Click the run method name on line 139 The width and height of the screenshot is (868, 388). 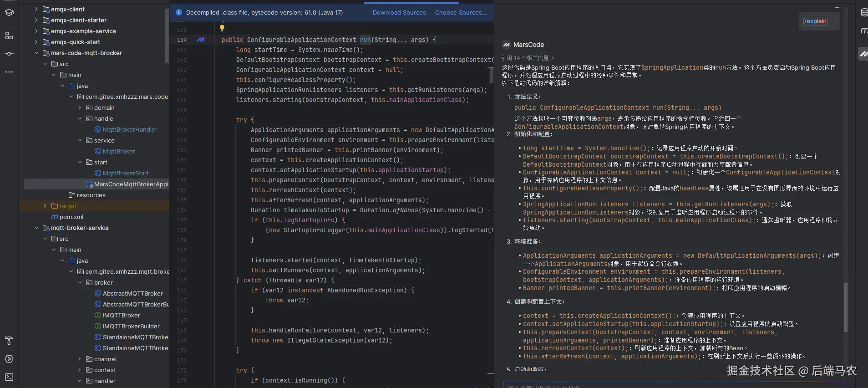(365, 40)
